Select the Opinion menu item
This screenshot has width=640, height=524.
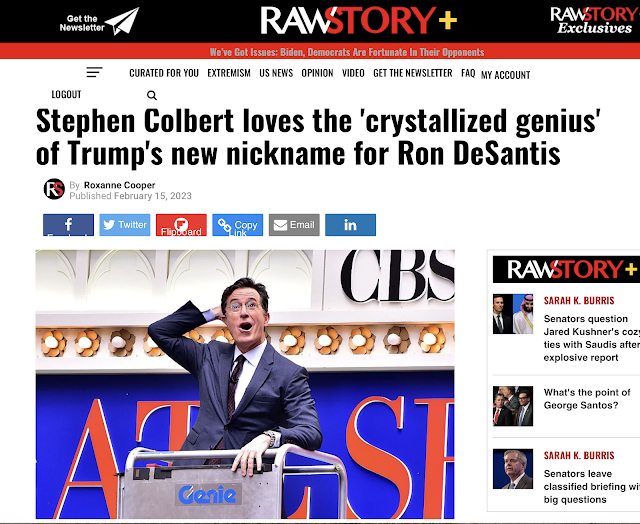[318, 73]
